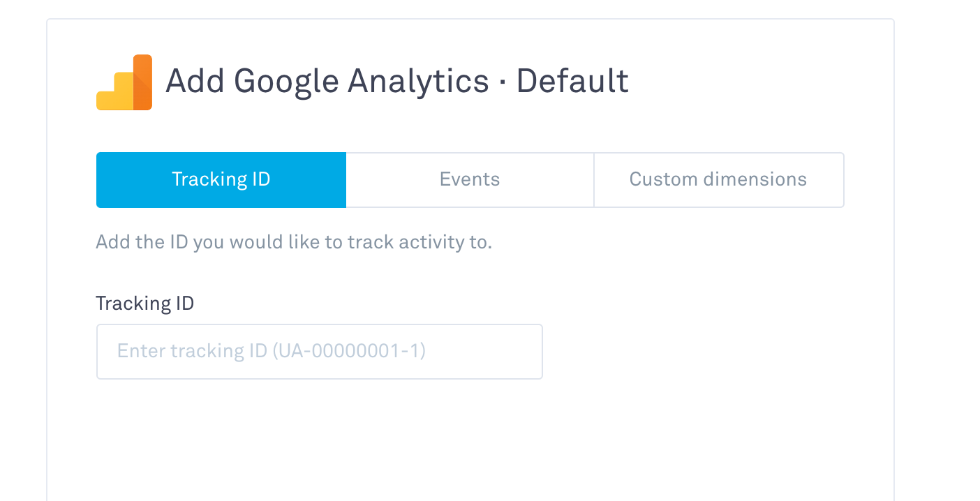Viewport: 980px width, 501px height.
Task: Click the word "Analytics" in the title
Action: 418,82
